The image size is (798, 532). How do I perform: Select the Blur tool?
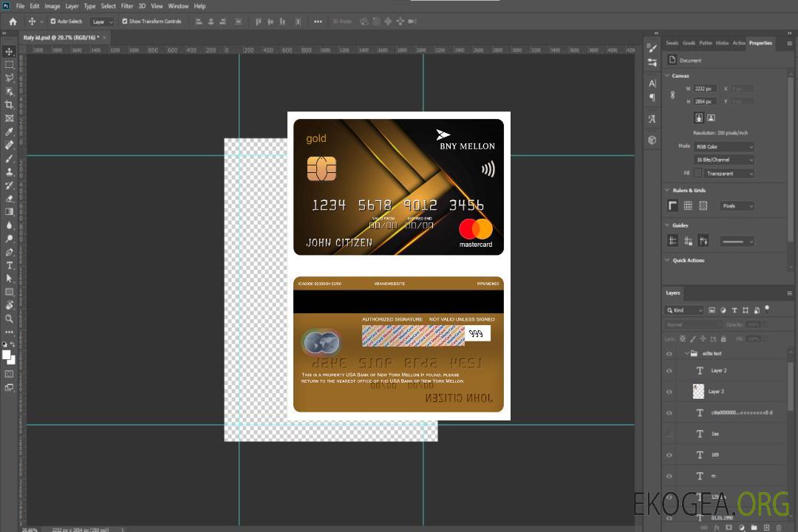[x=9, y=225]
